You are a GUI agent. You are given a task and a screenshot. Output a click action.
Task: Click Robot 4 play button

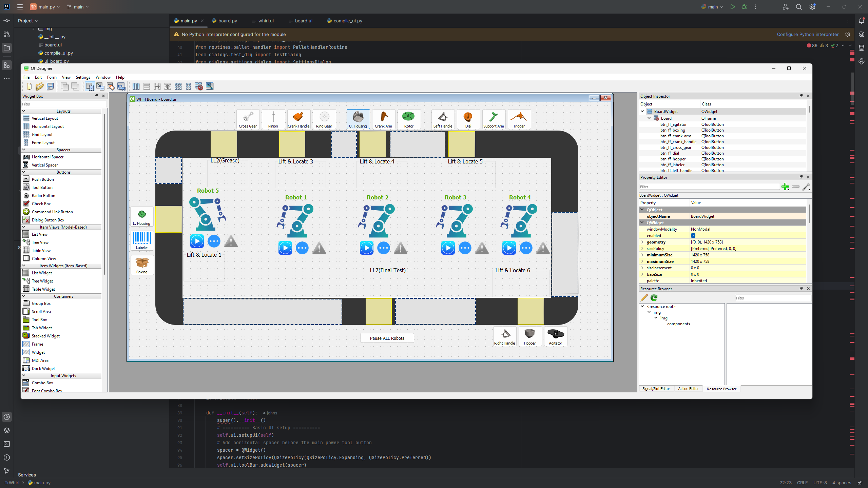509,248
